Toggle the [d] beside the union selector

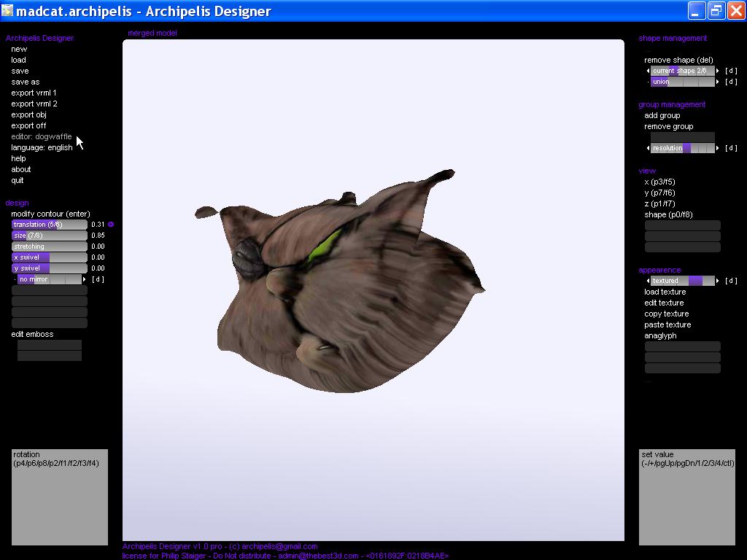tap(731, 82)
